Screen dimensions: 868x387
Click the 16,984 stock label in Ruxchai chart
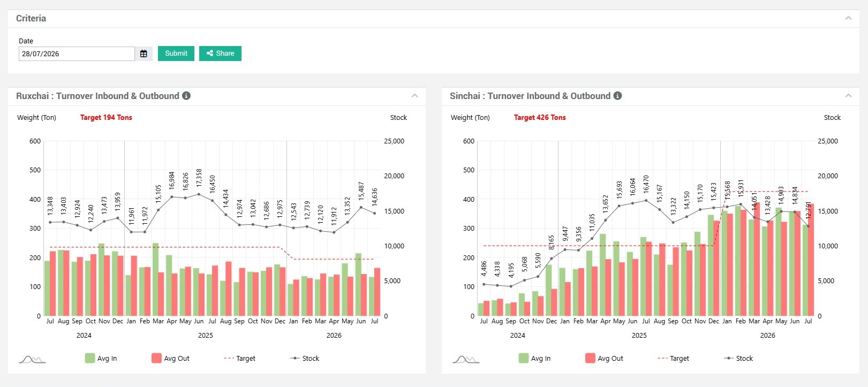point(172,180)
